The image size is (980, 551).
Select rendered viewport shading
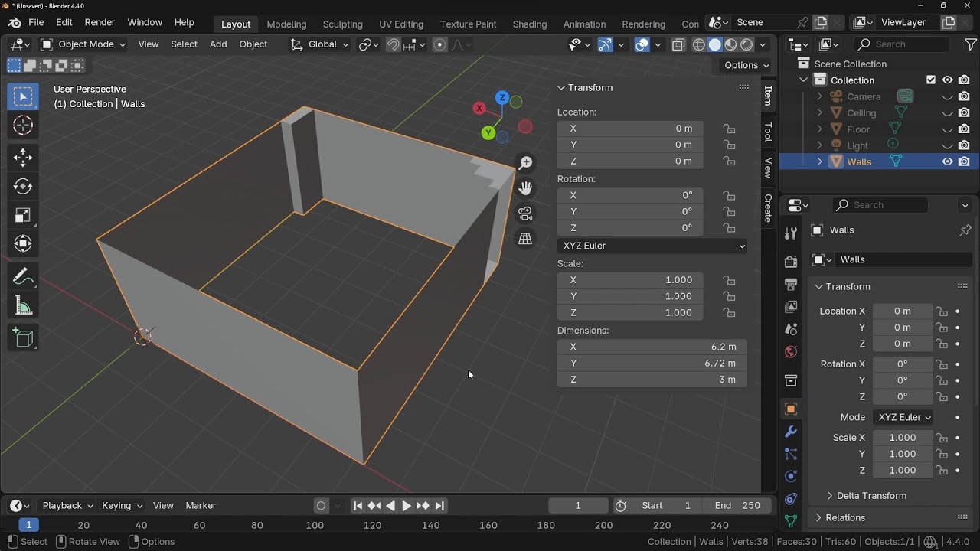747,44
